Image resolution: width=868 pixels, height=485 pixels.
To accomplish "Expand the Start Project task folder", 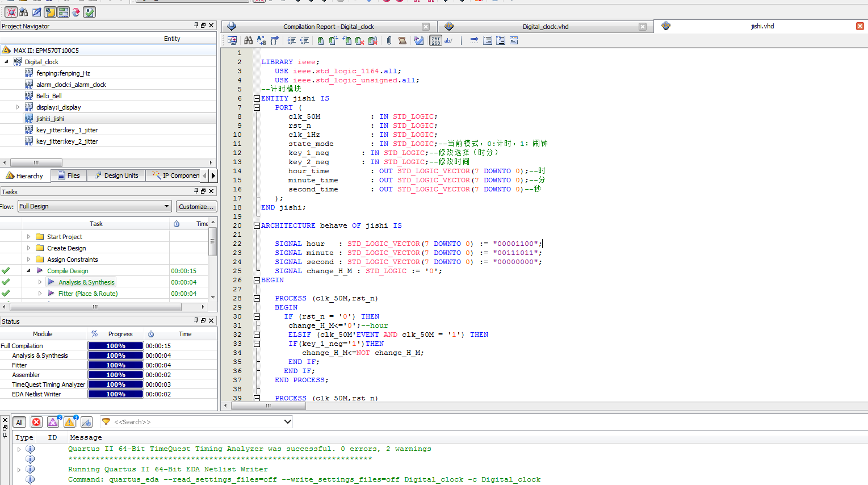I will [28, 237].
